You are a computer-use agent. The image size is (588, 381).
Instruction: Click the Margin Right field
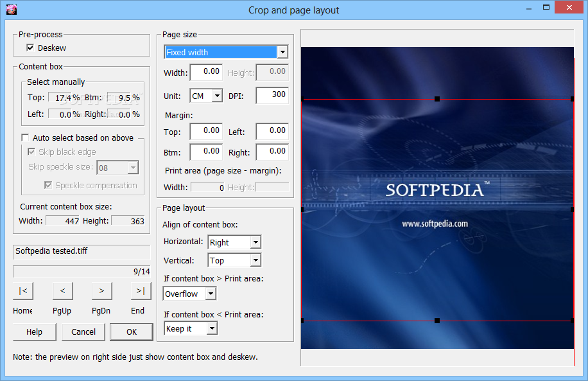(272, 152)
